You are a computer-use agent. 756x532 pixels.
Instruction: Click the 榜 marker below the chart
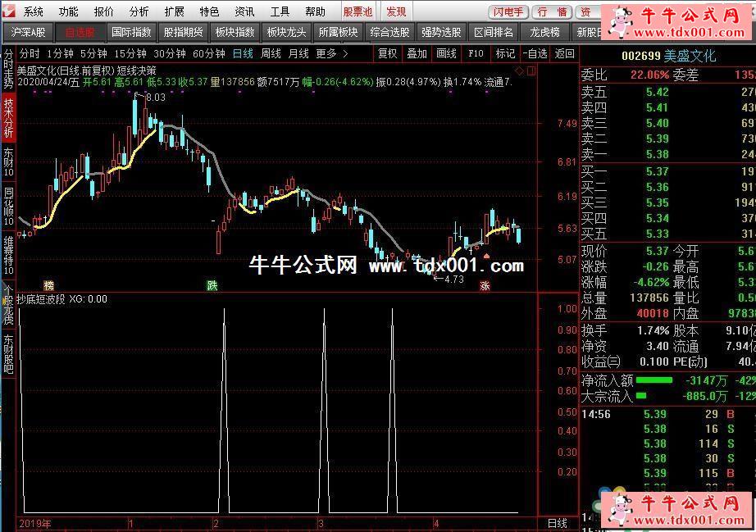(48, 286)
